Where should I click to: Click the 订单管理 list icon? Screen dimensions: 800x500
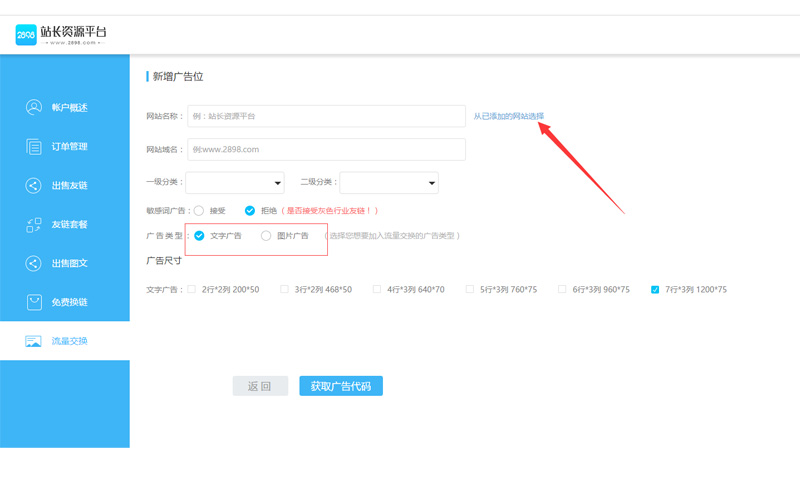click(34, 147)
